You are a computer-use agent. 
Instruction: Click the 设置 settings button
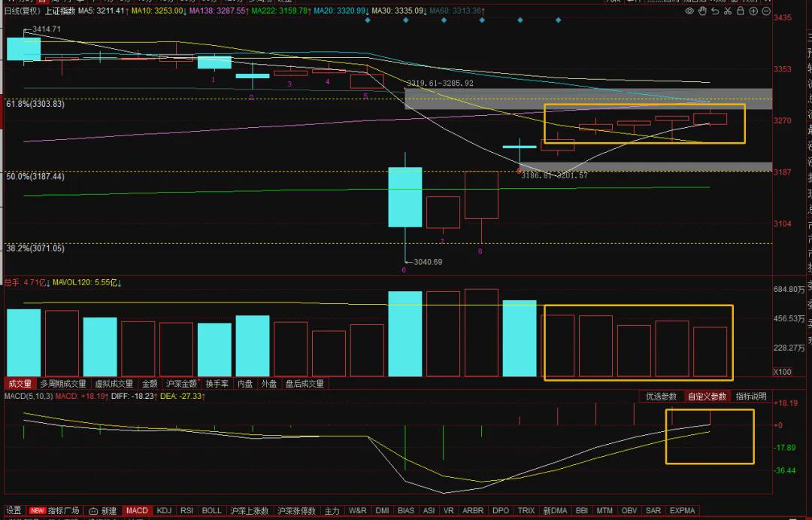coord(14,511)
